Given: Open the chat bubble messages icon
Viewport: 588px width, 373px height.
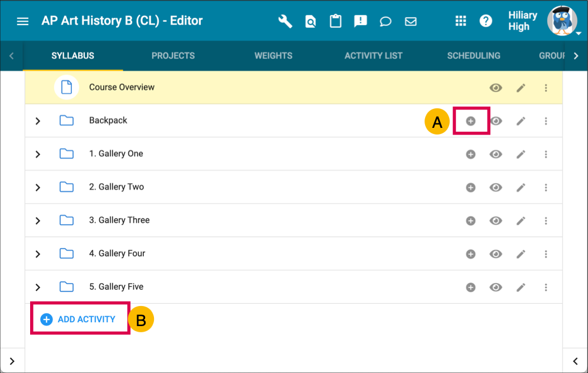Looking at the screenshot, I should tap(385, 21).
